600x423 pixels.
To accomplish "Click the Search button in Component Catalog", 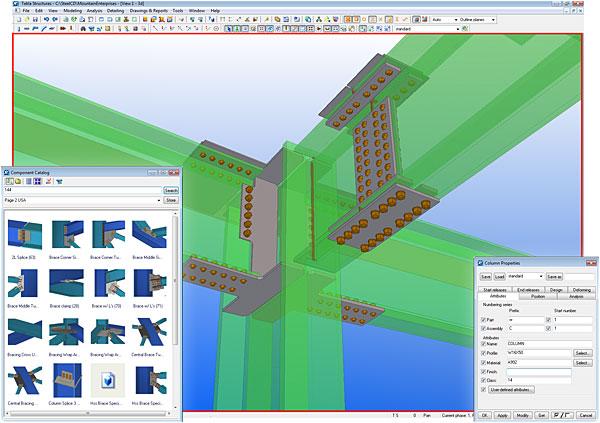I will coord(171,190).
